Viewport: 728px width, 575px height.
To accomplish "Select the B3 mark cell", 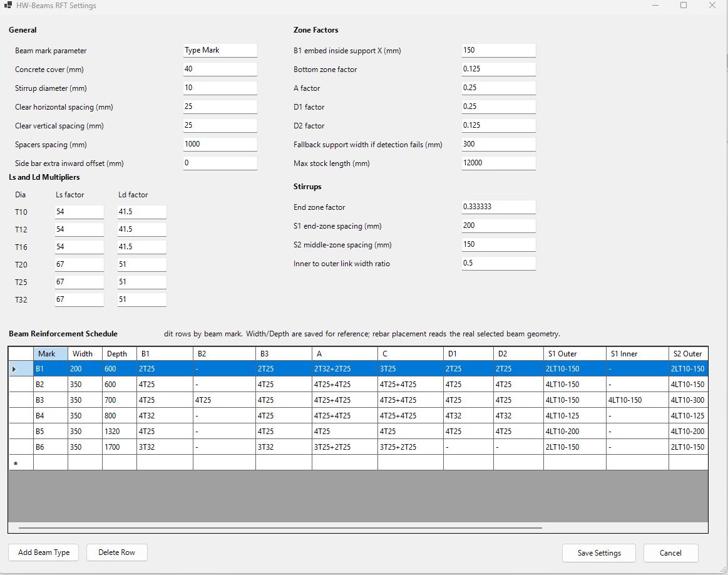I will coord(51,400).
